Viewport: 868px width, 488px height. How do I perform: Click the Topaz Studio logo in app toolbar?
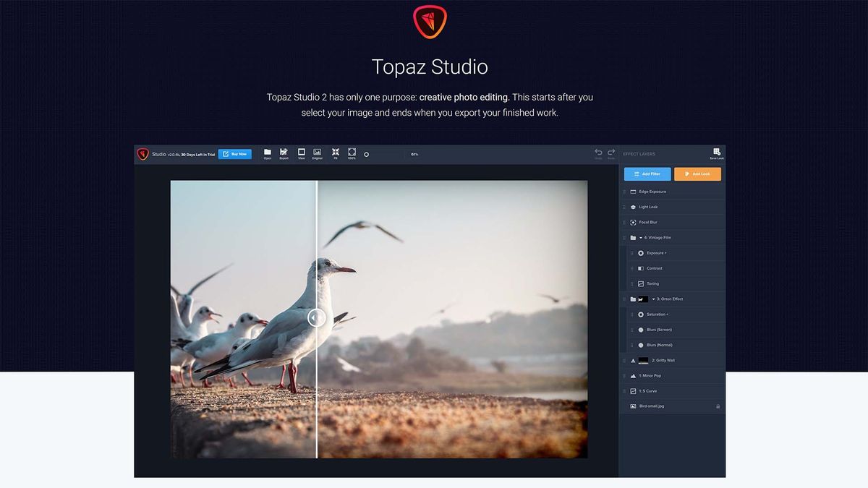point(143,154)
